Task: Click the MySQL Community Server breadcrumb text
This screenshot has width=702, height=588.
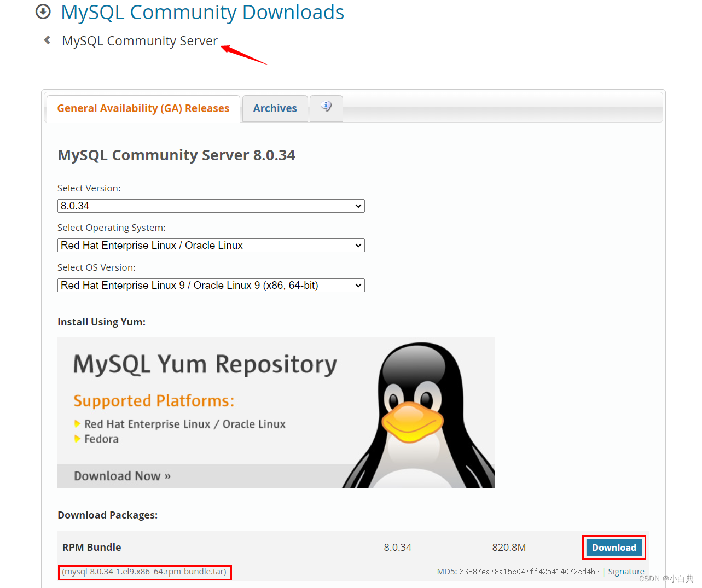Action: pyautogui.click(x=140, y=41)
